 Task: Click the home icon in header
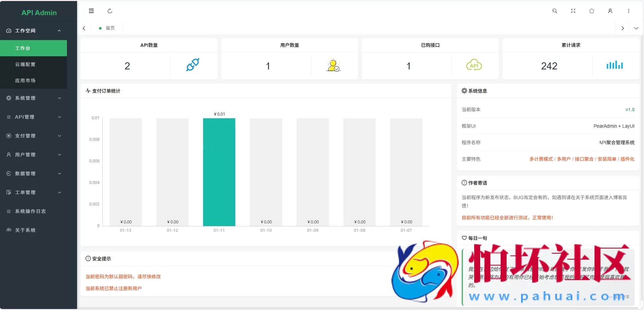pyautogui.click(x=592, y=11)
